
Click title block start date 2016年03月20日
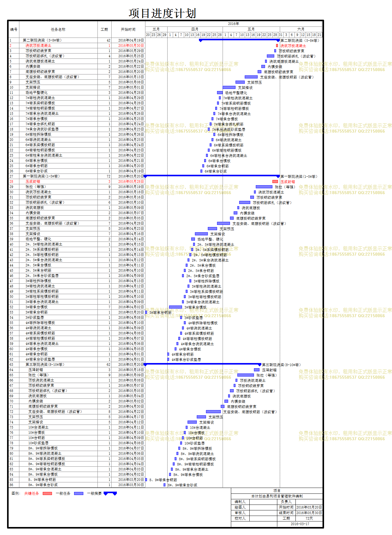coord(309,507)
